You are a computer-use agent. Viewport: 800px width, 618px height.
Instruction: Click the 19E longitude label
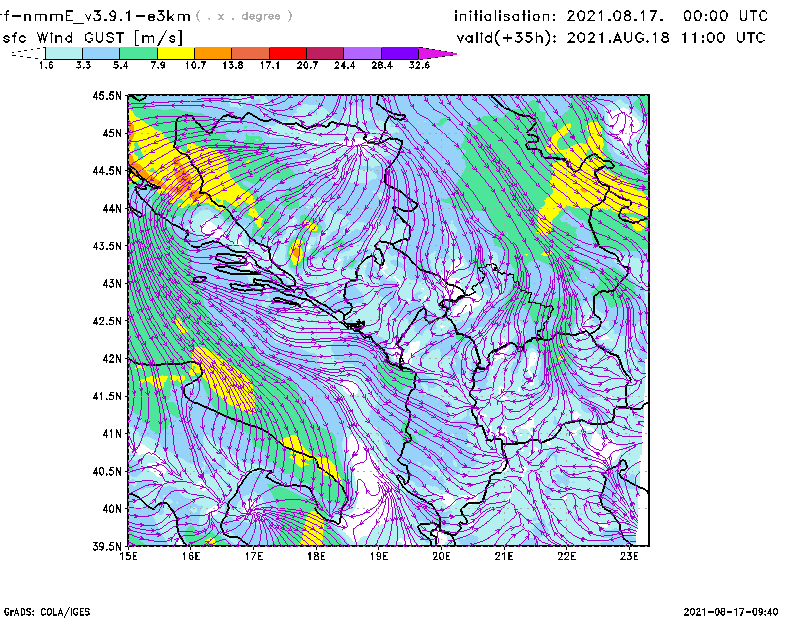pos(379,556)
